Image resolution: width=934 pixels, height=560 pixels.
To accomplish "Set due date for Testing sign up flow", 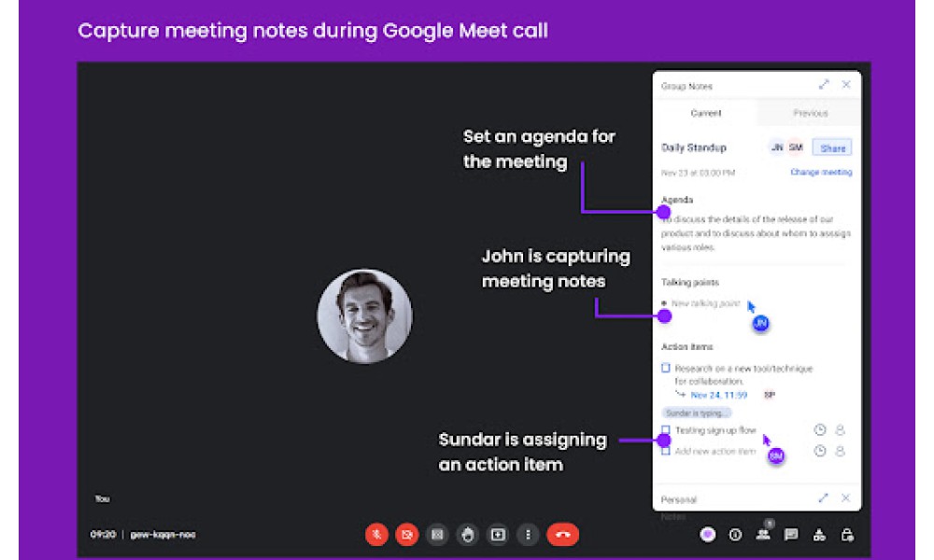I will (820, 429).
